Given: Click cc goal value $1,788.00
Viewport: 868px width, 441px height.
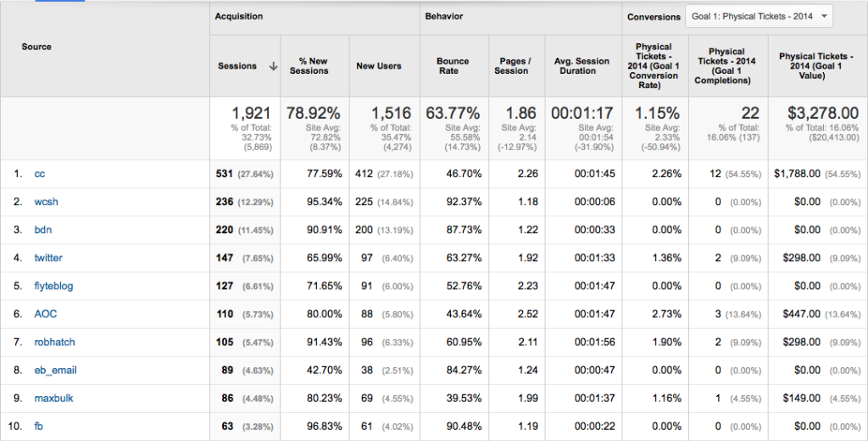Looking at the screenshot, I should (797, 174).
